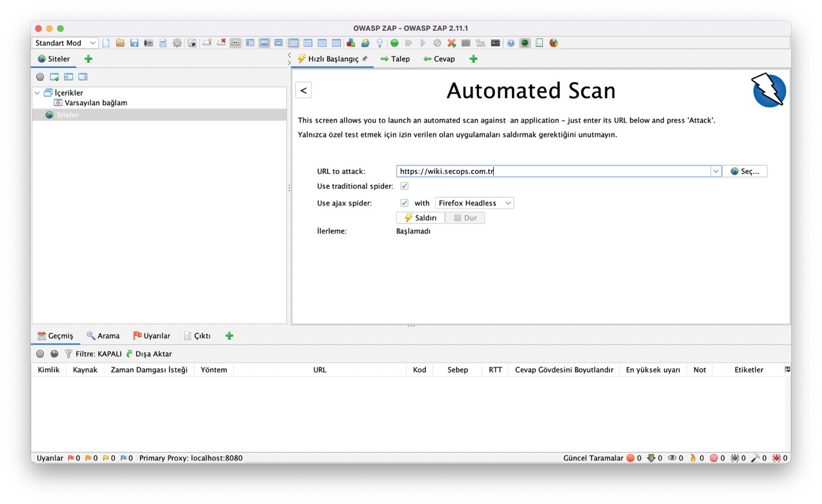Click the Saldırı attack button
The height and width of the screenshot is (504, 822).
(x=421, y=218)
